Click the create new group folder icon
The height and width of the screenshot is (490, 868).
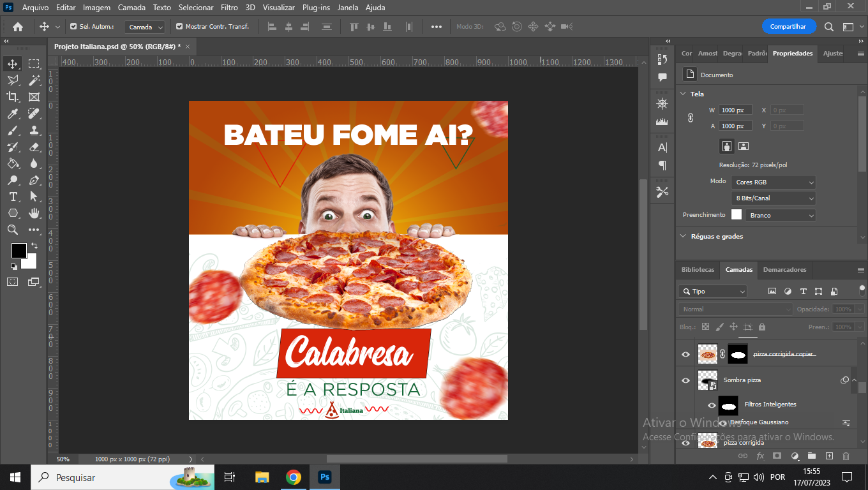point(812,456)
